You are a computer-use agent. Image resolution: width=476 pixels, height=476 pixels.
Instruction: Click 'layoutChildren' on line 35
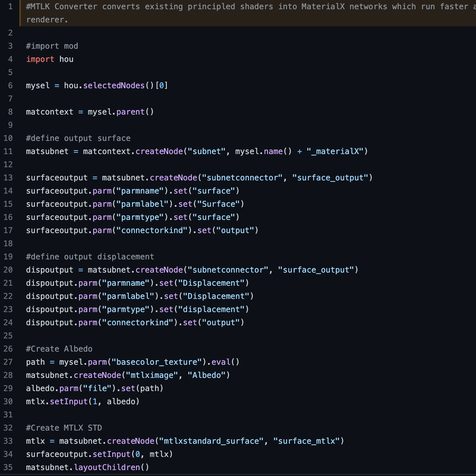coord(107,467)
